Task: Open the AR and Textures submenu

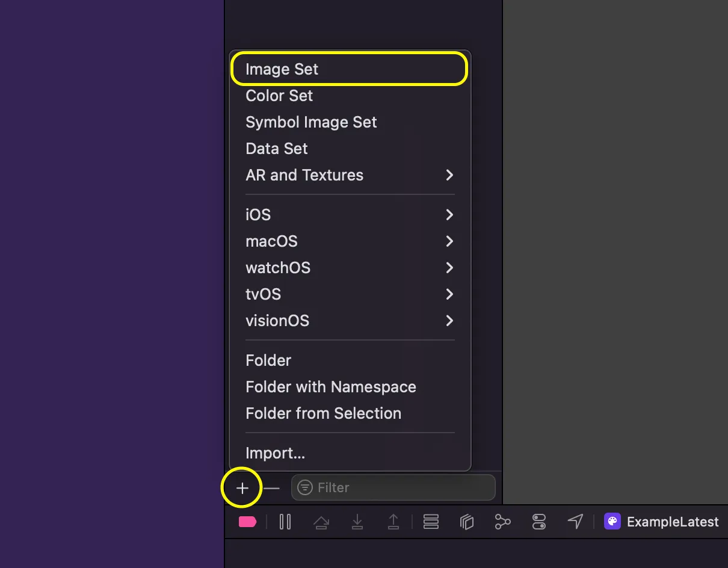Action: 349,175
